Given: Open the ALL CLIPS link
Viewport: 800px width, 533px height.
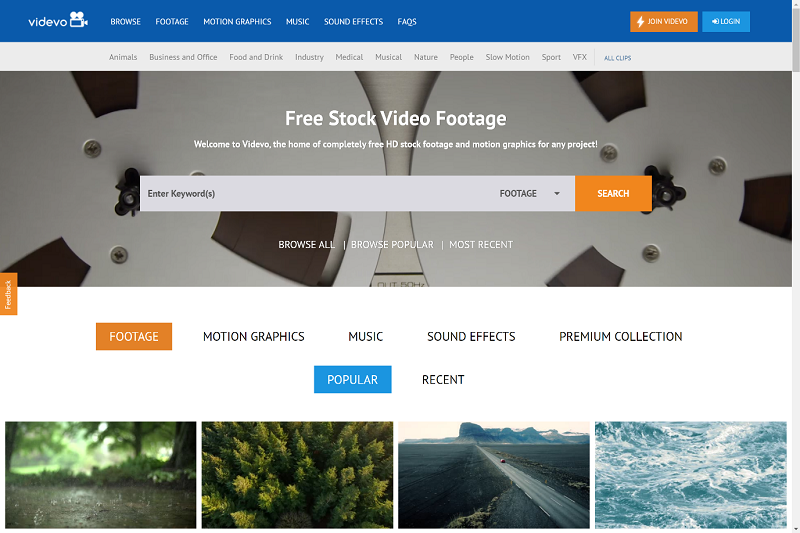Looking at the screenshot, I should (617, 58).
